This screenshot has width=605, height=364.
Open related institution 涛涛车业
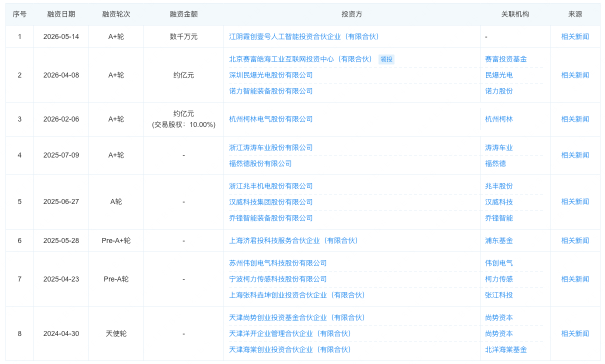point(499,147)
